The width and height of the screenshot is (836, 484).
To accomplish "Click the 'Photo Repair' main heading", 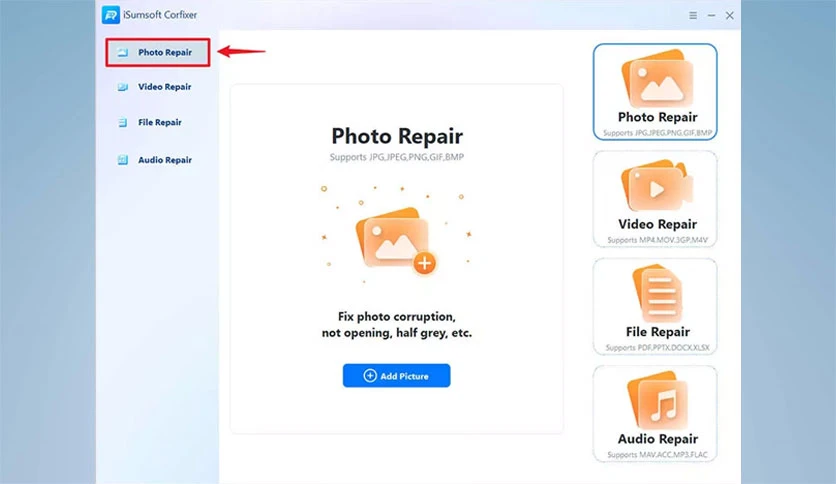I will 397,136.
